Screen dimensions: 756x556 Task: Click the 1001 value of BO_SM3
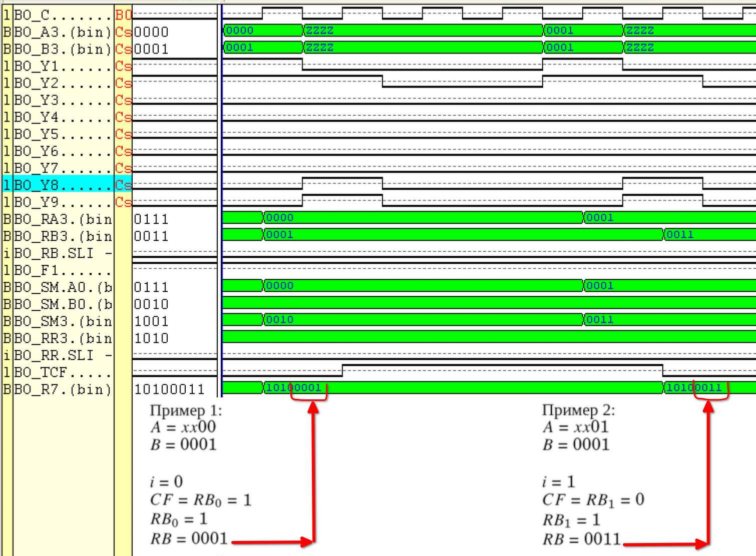(x=151, y=321)
